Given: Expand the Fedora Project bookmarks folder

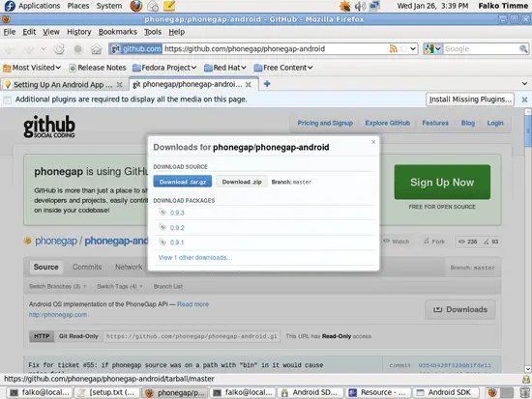Looking at the screenshot, I should 164,68.
